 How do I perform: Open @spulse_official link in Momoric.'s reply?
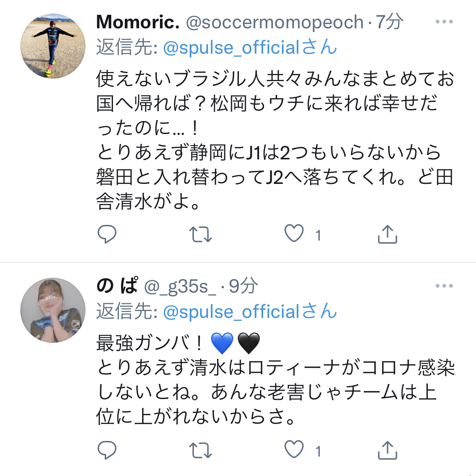coord(231,47)
